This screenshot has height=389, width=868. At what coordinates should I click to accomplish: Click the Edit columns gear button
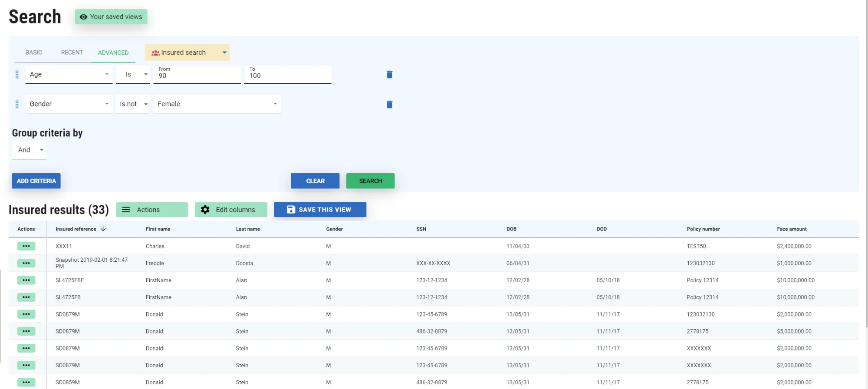pos(230,210)
